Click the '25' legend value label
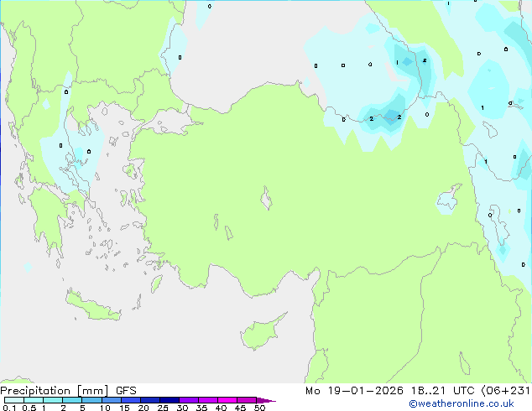Viewport: 532px width, 411px height. [x=163, y=408]
